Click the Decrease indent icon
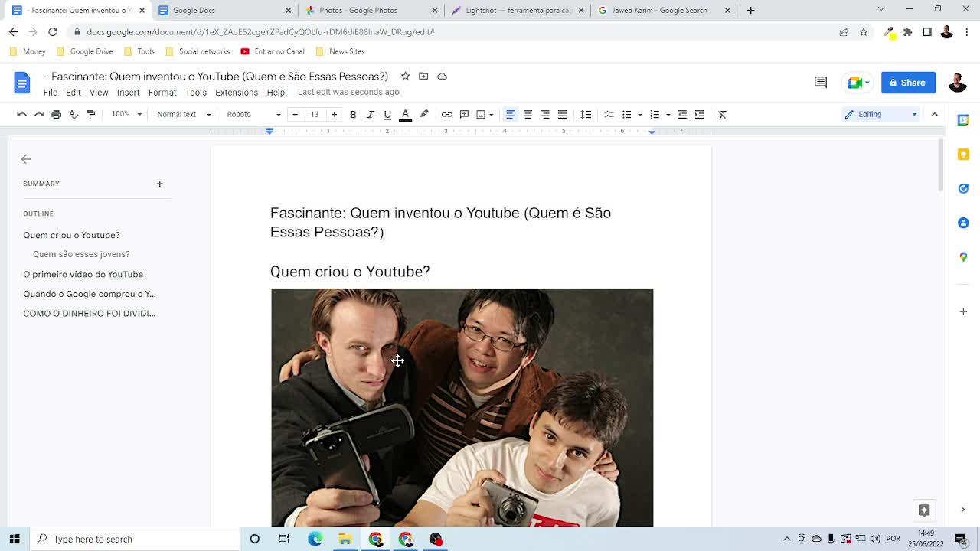The image size is (980, 551). coord(682,114)
